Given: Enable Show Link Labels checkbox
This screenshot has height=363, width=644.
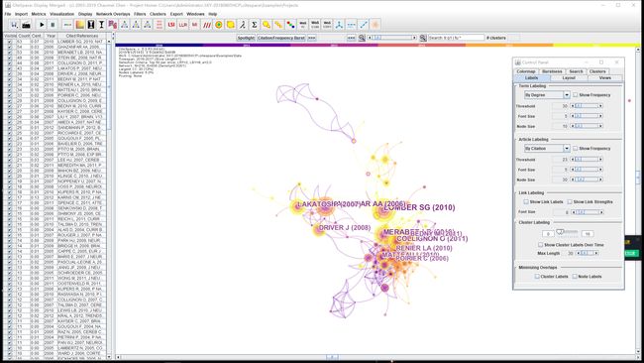Looking at the screenshot, I should [x=526, y=202].
